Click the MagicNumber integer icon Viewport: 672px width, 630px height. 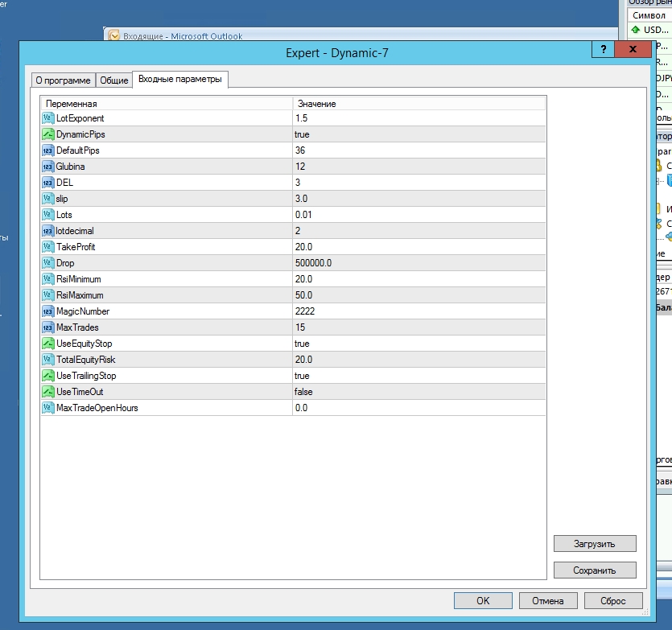coord(47,311)
